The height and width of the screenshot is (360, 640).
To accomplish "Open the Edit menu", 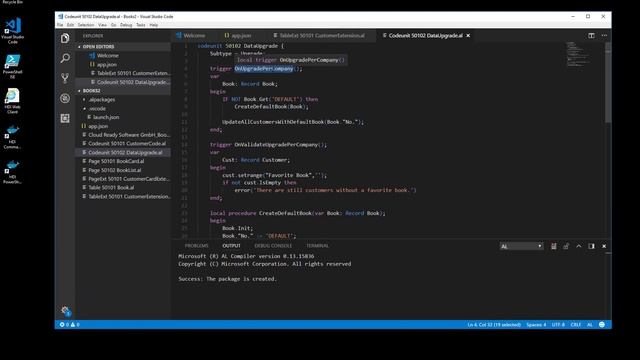I will 71,25.
